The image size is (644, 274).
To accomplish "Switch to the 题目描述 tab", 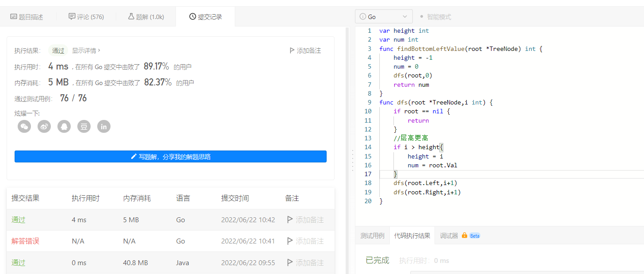I will tap(27, 17).
